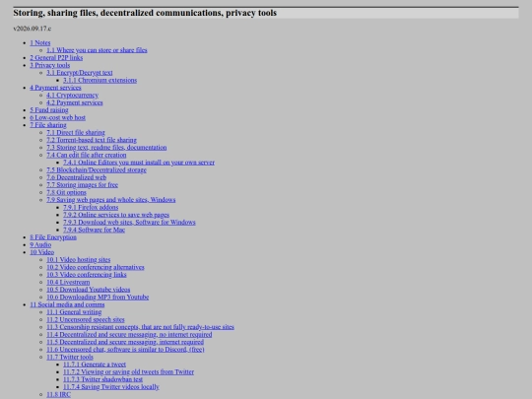Go to '11.7.3 Twitter shadowban test'

(102, 379)
